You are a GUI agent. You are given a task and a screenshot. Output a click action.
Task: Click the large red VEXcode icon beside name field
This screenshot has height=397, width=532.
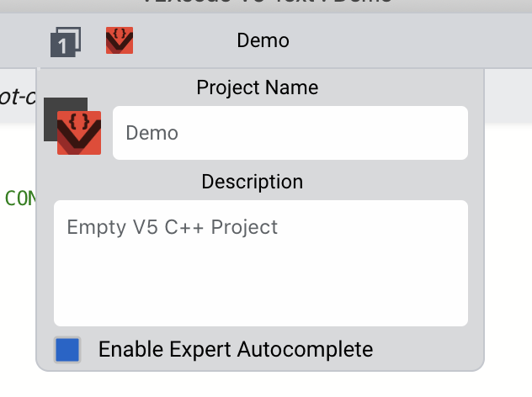coord(79,133)
